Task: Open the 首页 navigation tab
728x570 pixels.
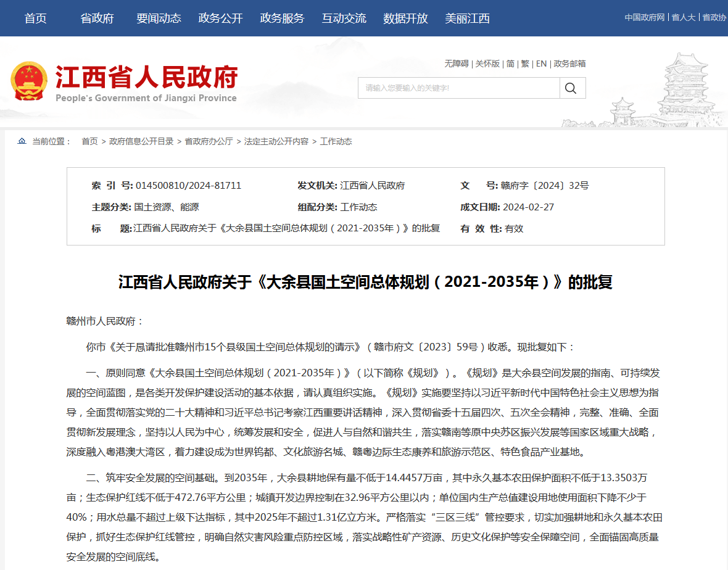Action: [x=35, y=19]
